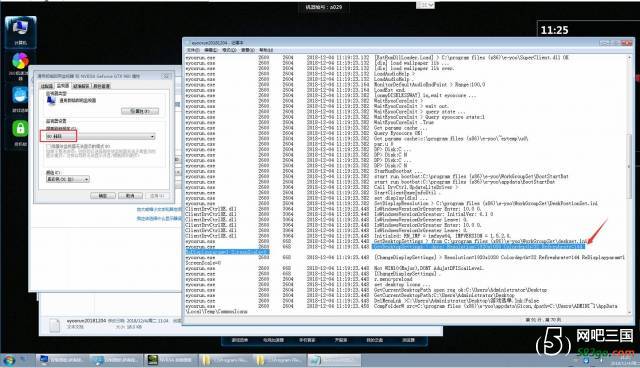Open the 帮助(H) menu in Notepad
This screenshot has height=368, width=640.
pyautogui.click(x=266, y=50)
